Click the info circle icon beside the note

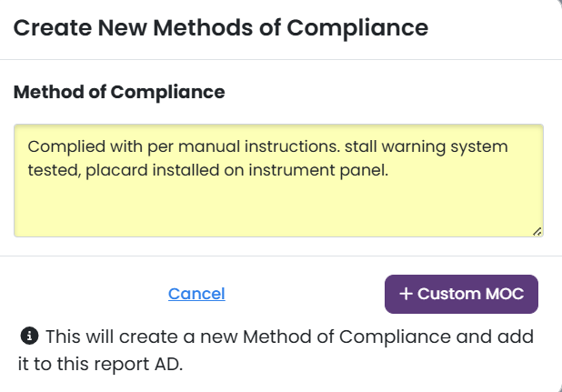[29, 337]
